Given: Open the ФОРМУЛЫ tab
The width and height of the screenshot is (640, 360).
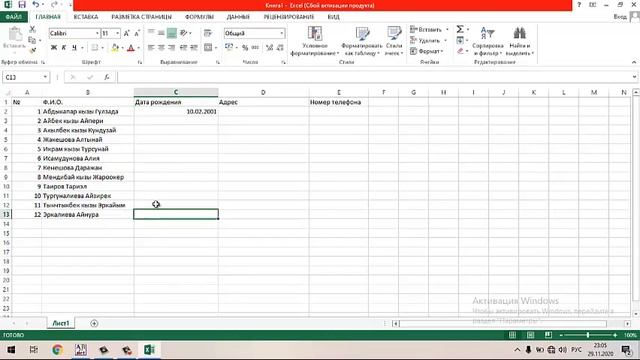Looking at the screenshot, I should 199,17.
